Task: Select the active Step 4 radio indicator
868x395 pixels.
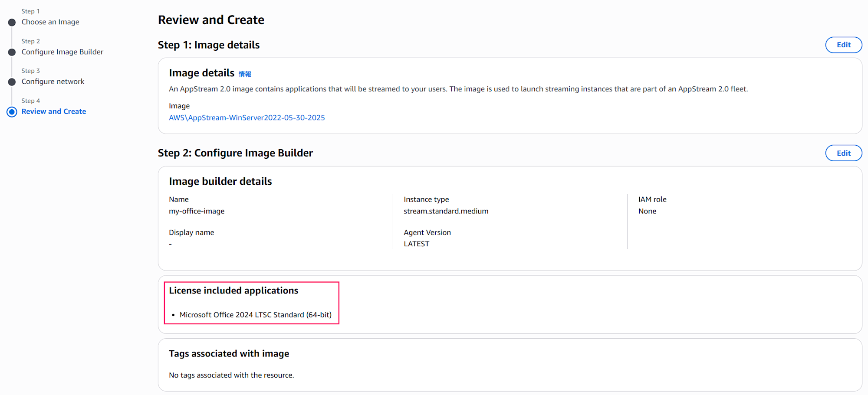Action: (12, 112)
